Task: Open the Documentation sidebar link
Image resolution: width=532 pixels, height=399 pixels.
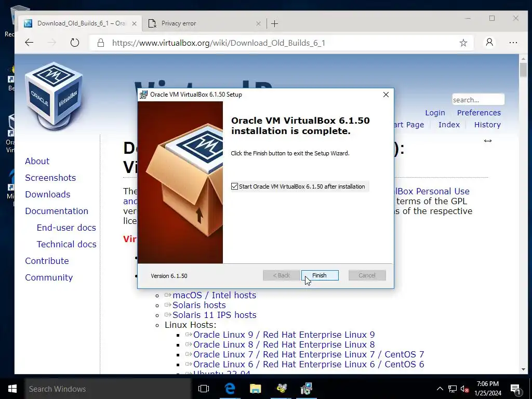Action: (x=57, y=211)
